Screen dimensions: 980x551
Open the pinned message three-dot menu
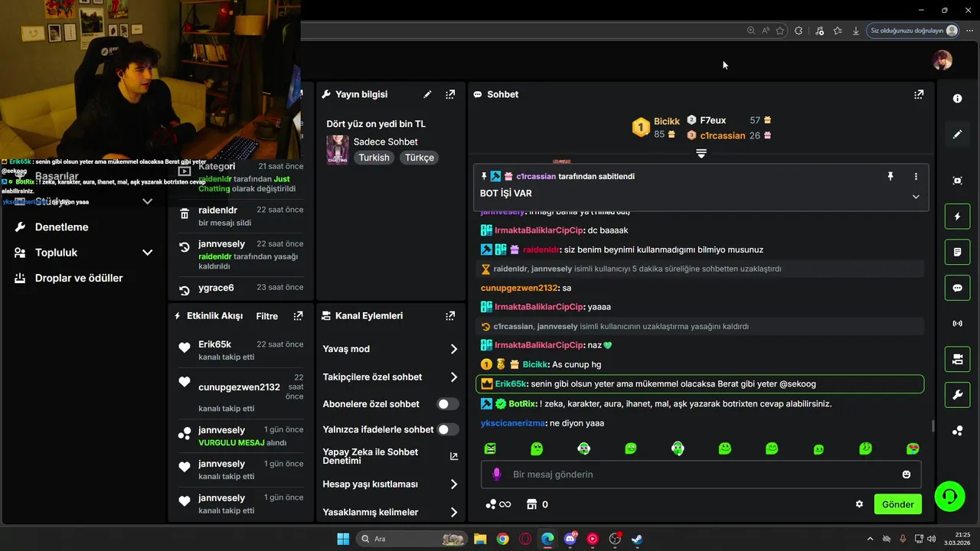pyautogui.click(x=916, y=176)
